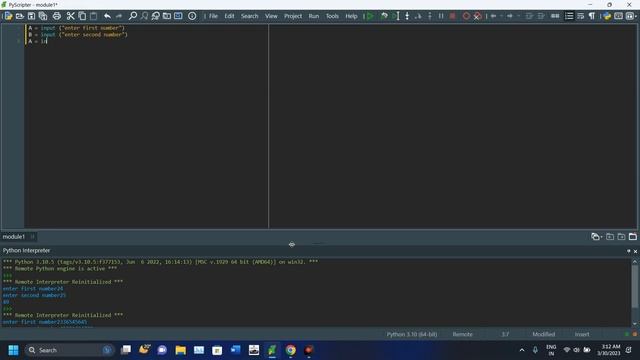Toggle word wrap icon
The width and height of the screenshot is (640, 360).
click(580, 16)
